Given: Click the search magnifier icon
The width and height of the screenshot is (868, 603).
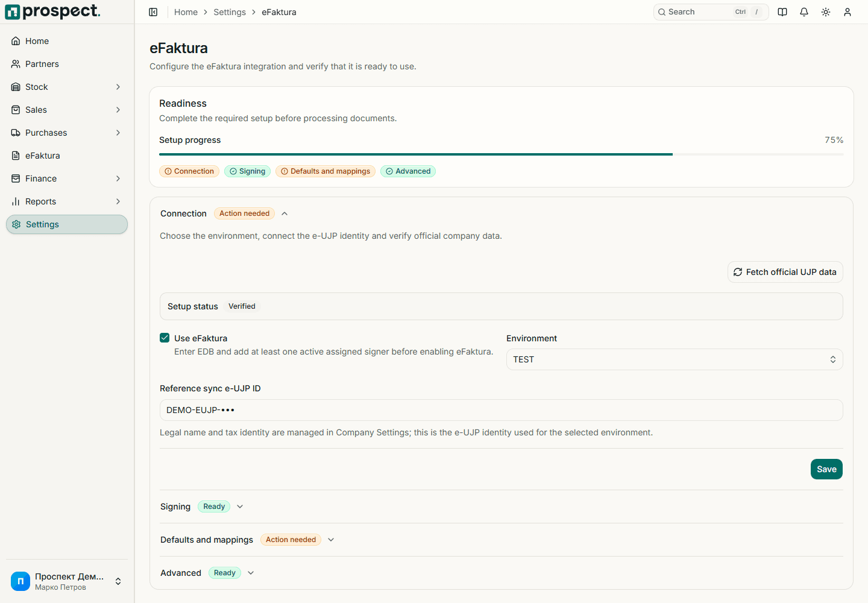Looking at the screenshot, I should point(662,12).
